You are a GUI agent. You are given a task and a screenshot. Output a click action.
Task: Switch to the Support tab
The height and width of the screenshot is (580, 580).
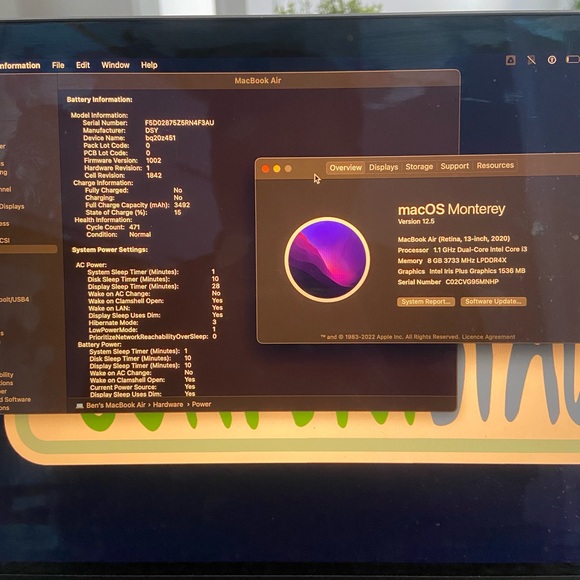(455, 166)
